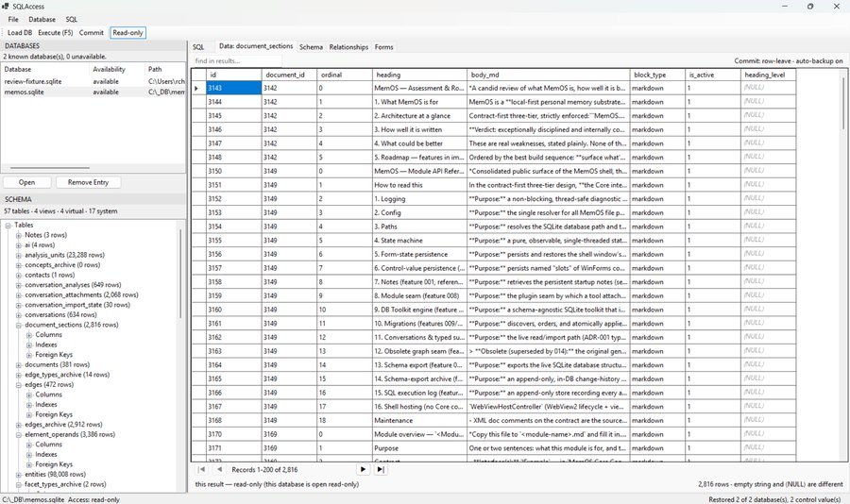This screenshot has height=504, width=850.
Task: Go to next records page
Action: (x=363, y=470)
